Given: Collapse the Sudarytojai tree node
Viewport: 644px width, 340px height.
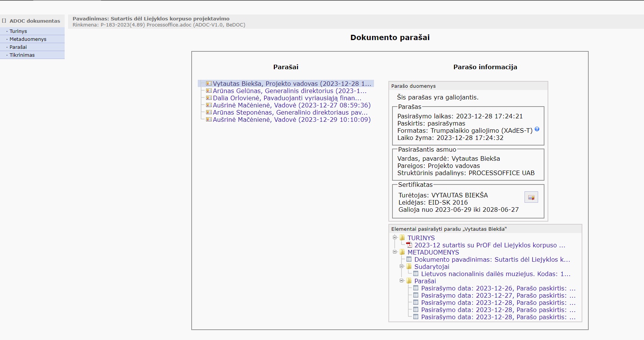Looking at the screenshot, I should coord(402,266).
